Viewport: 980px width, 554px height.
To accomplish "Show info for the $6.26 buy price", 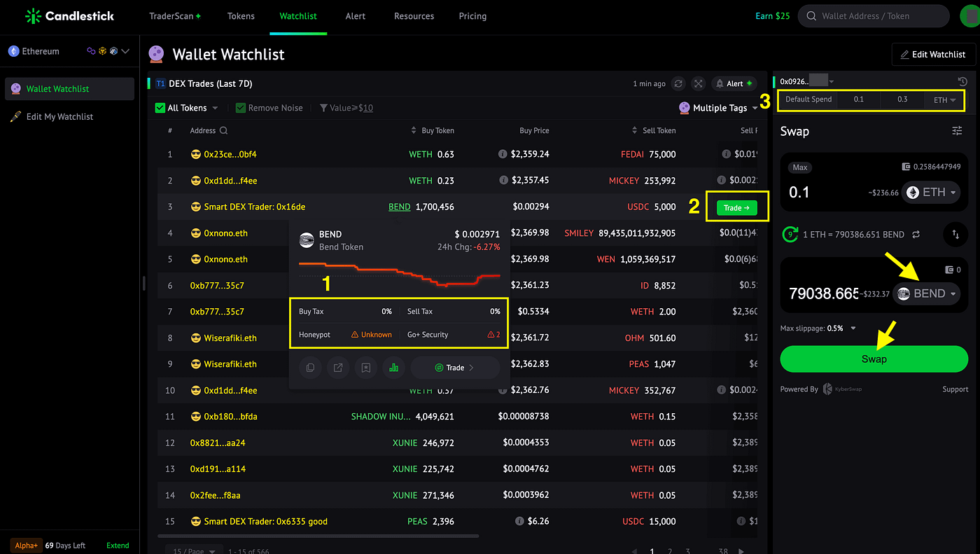I will (521, 521).
